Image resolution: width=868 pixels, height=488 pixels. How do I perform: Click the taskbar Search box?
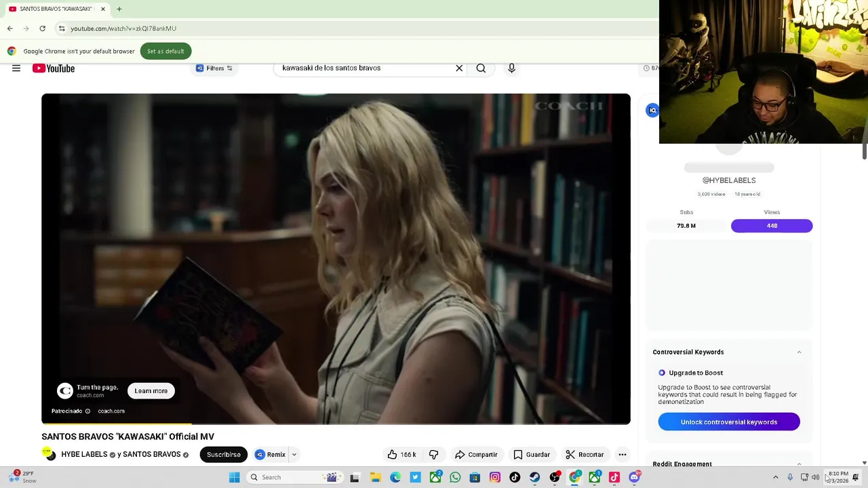click(x=294, y=477)
